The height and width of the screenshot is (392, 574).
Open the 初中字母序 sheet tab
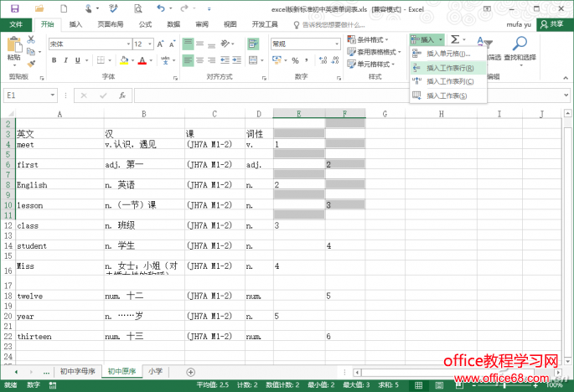tap(78, 371)
